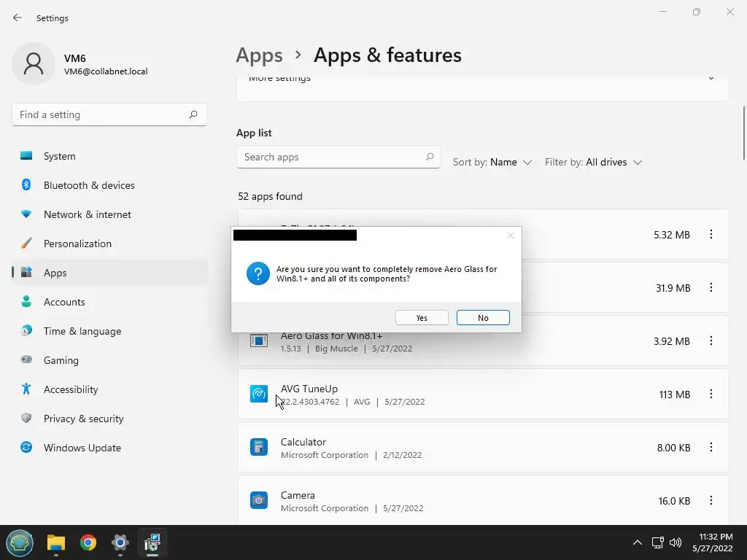Open Camera three-dot menu
The image size is (747, 560).
[x=711, y=500]
